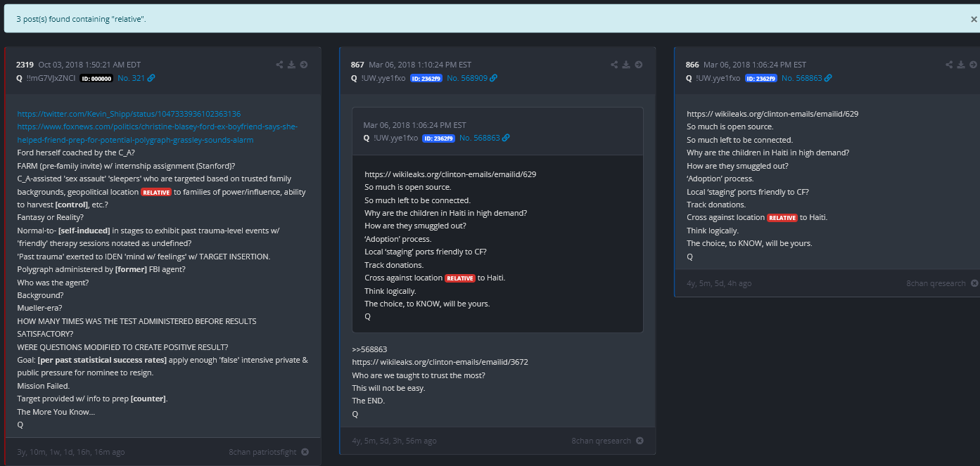The width and height of the screenshot is (980, 466).
Task: Open 'No. 568863' link in post 867's quote
Action: point(480,138)
